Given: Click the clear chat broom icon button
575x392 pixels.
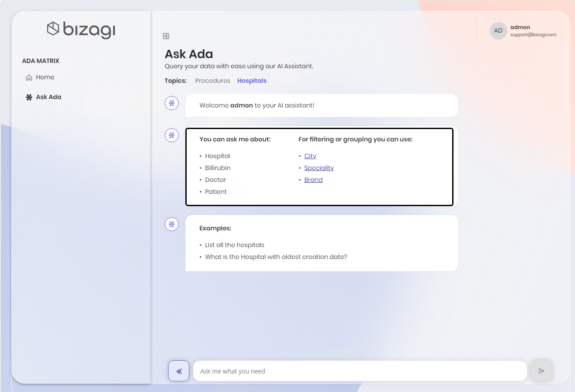Looking at the screenshot, I should [179, 371].
